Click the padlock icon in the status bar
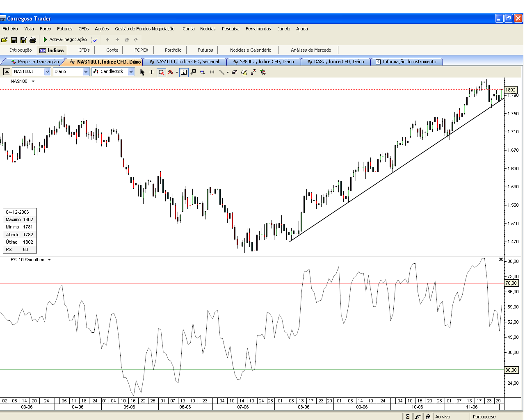 (x=428, y=416)
